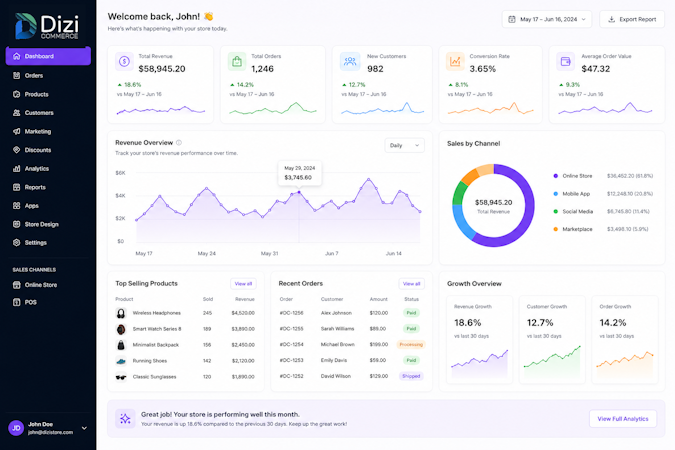Select the Products box icon
This screenshot has width=675, height=450.
pos(16,94)
